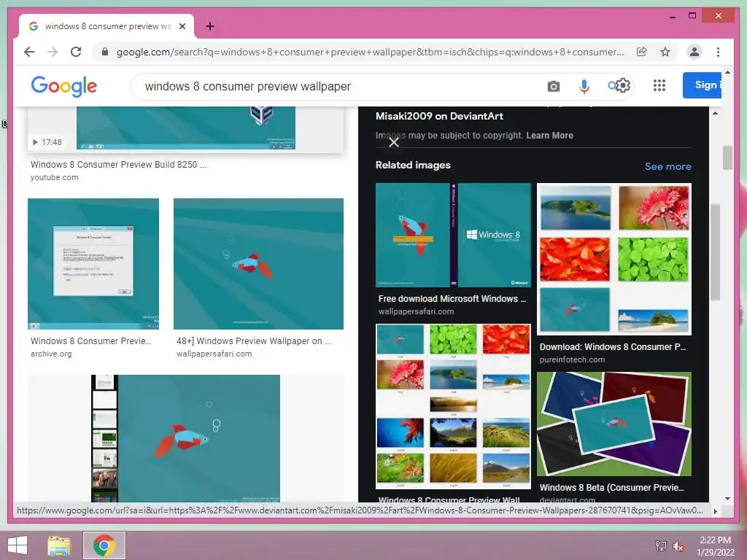The image size is (747, 560).
Task: Go to Google home via logo
Action: coord(64,86)
